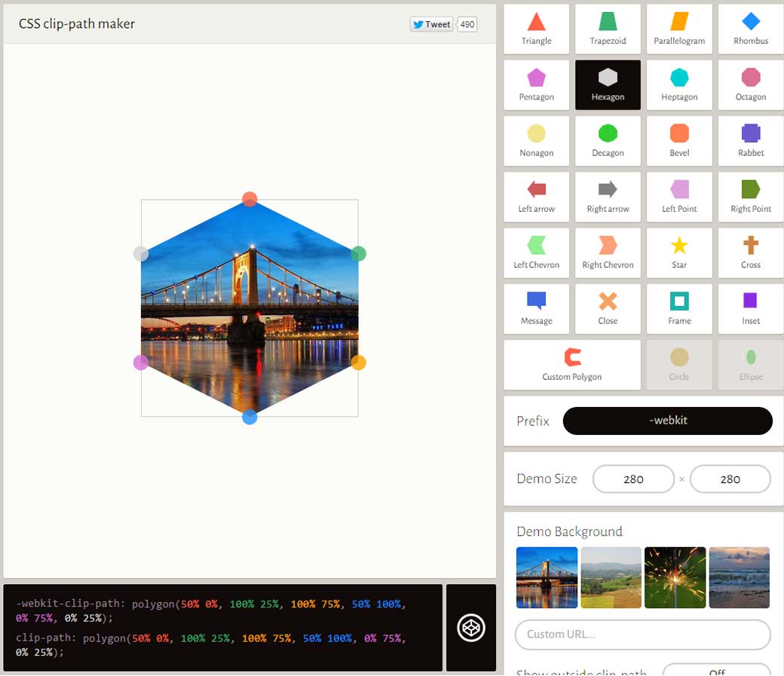Turn on Show outside clip-path
The width and height of the screenshot is (784, 676).
[x=715, y=670]
